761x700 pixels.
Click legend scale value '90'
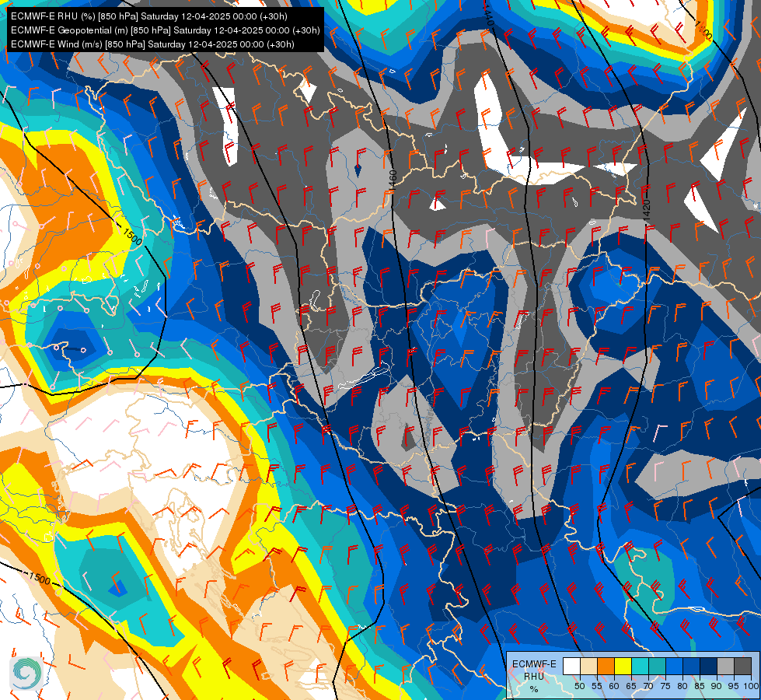717,686
